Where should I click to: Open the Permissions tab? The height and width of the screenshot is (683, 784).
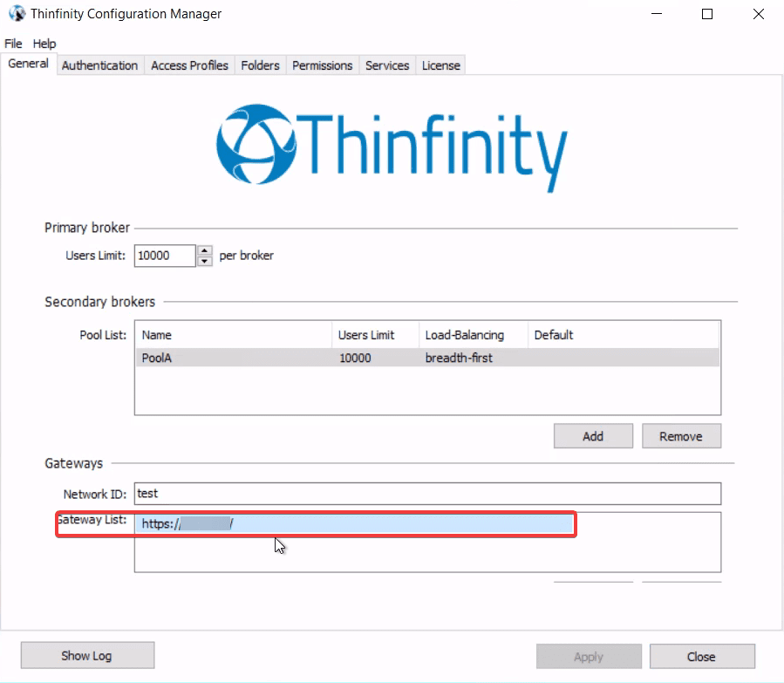(x=322, y=65)
